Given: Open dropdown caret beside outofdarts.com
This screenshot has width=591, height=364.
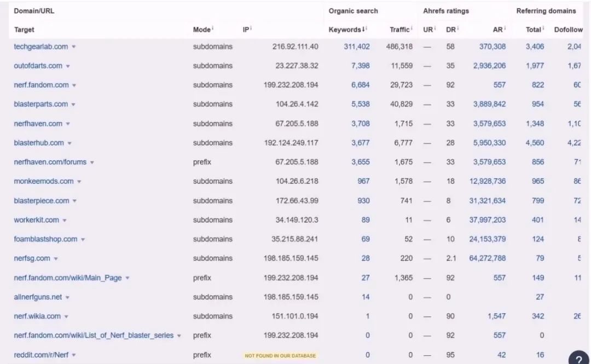Looking at the screenshot, I should coord(68,66).
